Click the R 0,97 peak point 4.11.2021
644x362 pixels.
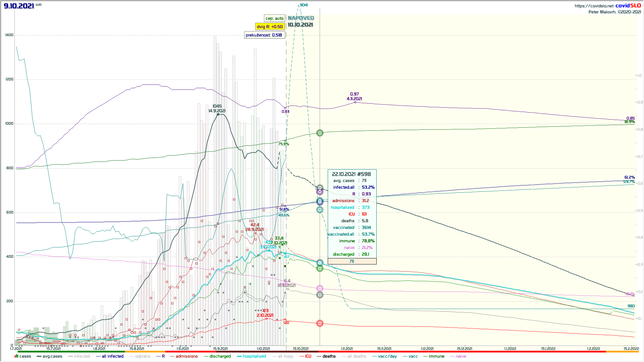pyautogui.click(x=355, y=102)
